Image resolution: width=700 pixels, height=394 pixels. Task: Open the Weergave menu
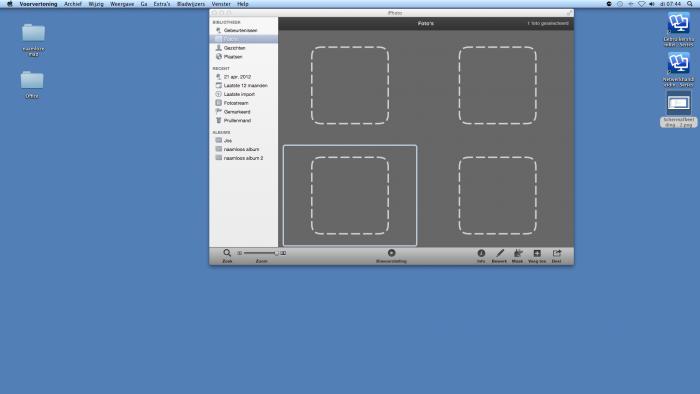point(122,4)
